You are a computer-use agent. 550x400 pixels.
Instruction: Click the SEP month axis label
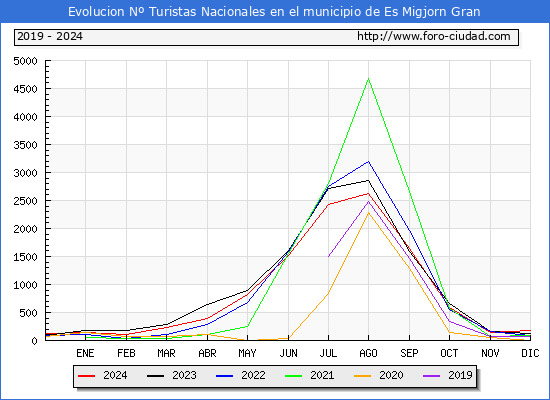click(x=409, y=353)
